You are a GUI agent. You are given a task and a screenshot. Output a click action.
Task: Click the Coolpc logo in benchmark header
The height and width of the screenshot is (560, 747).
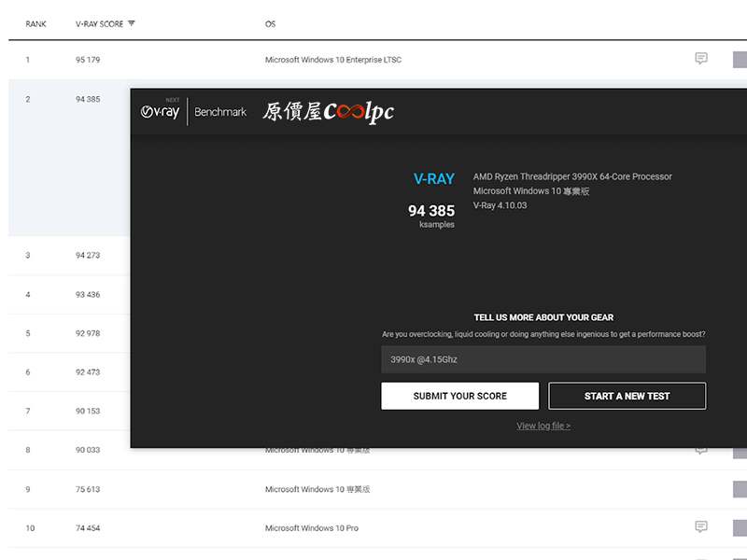point(329,112)
